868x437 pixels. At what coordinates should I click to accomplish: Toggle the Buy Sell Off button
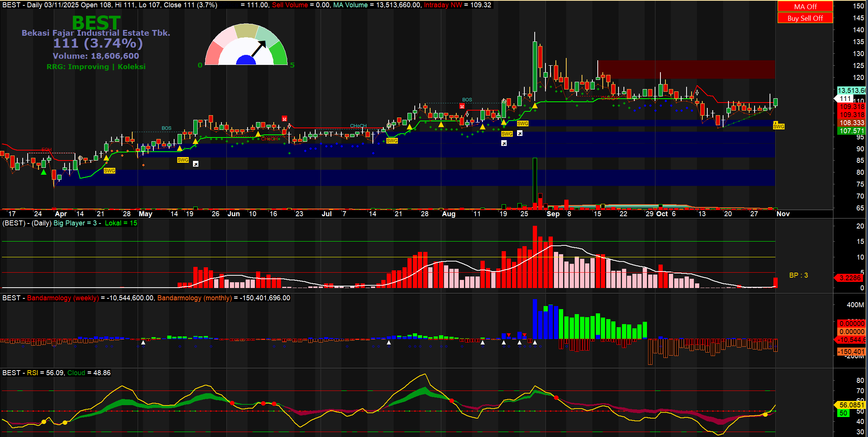[805, 18]
